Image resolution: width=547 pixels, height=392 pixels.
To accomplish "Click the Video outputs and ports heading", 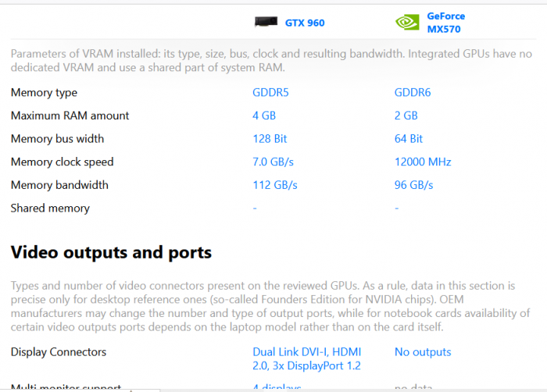I will (x=111, y=252).
